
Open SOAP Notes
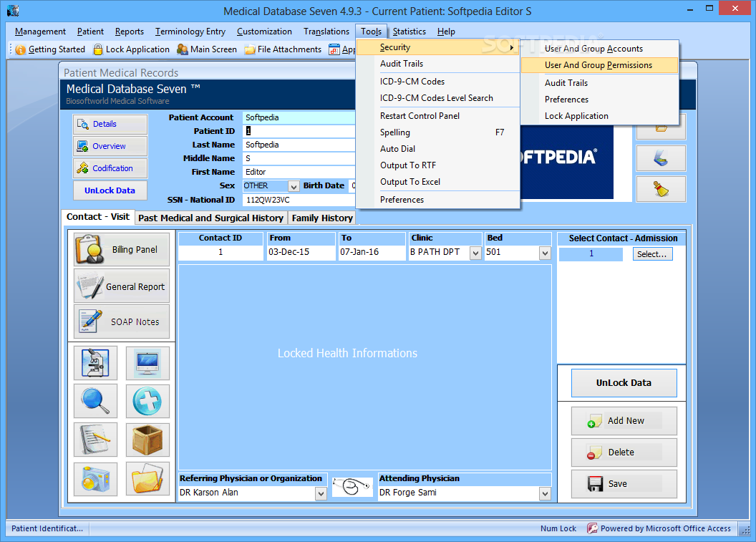coord(122,321)
